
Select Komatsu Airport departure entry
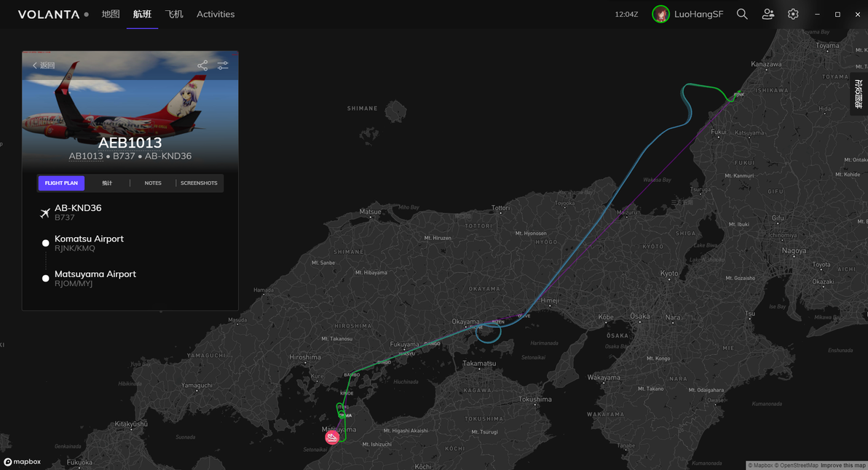coord(89,243)
